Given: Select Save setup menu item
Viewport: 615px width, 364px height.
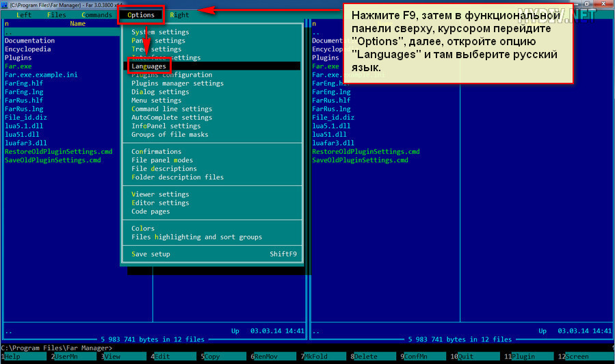Looking at the screenshot, I should tap(151, 254).
